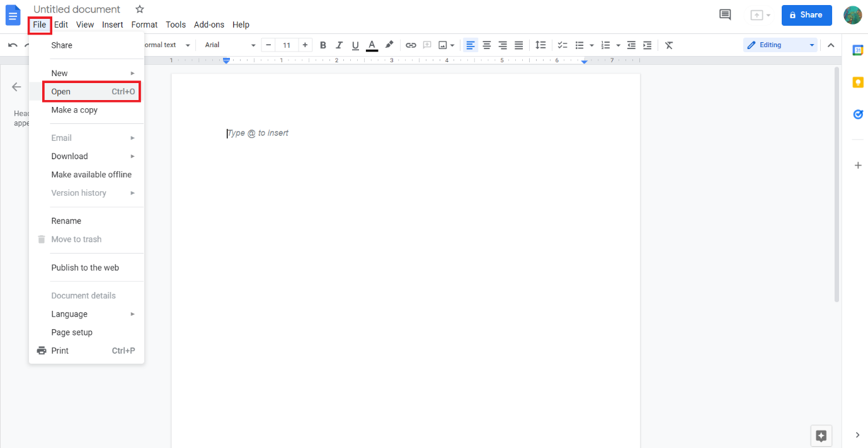Toggle underline formatting

coord(355,45)
